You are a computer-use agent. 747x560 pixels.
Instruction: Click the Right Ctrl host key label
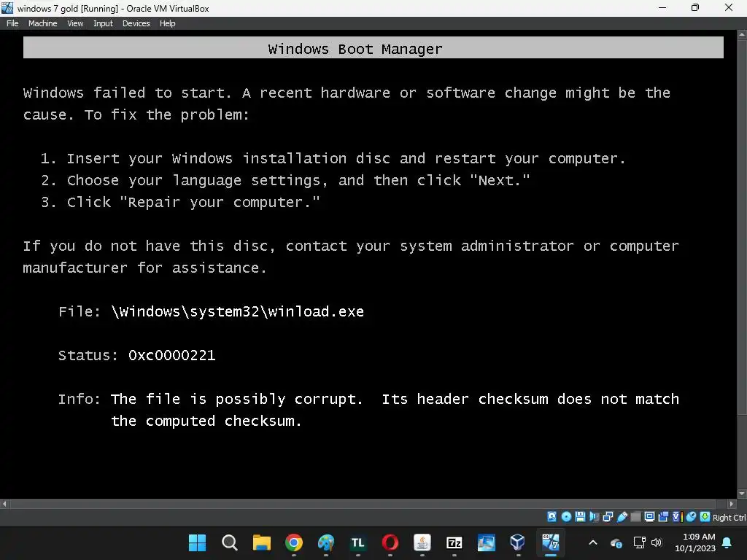pyautogui.click(x=729, y=517)
